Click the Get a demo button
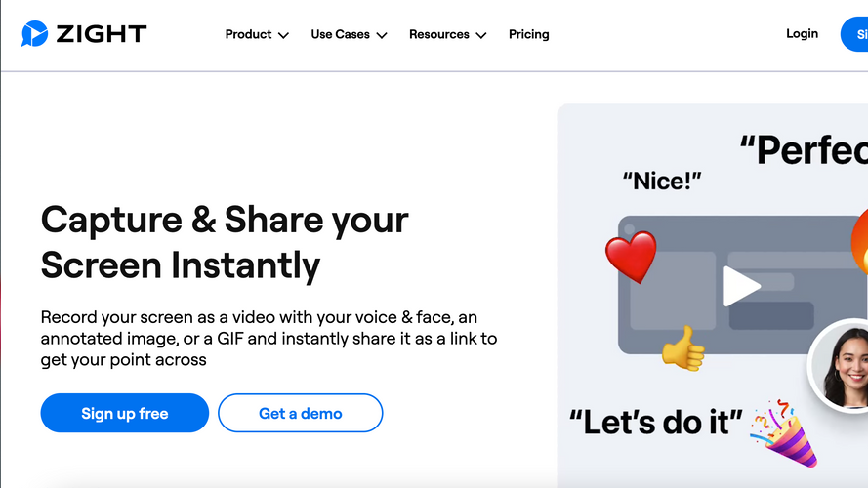Image resolution: width=868 pixels, height=488 pixels. [300, 413]
